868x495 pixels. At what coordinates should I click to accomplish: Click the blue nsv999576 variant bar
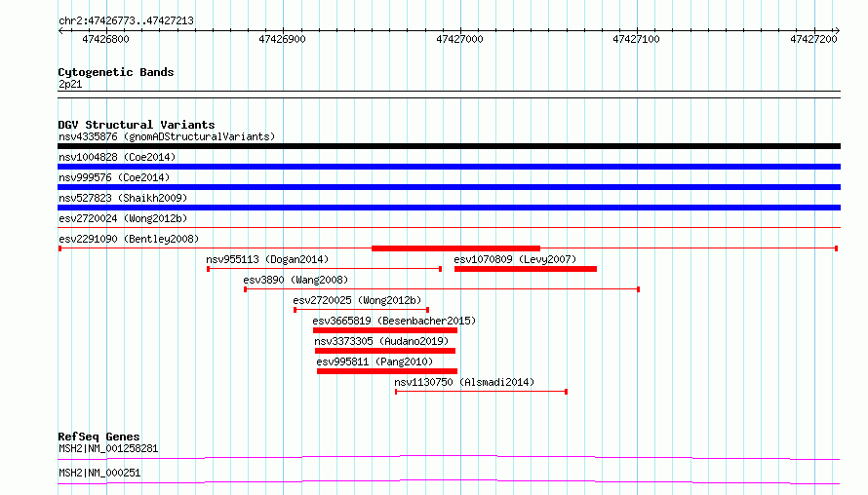449,187
